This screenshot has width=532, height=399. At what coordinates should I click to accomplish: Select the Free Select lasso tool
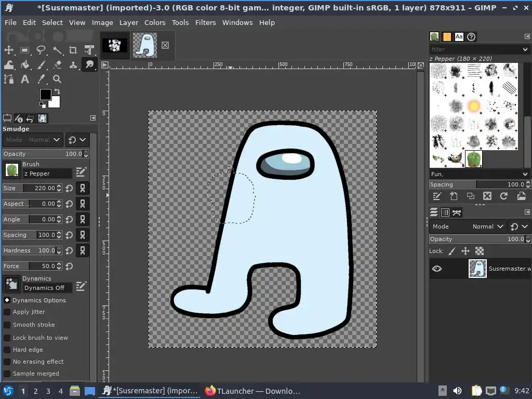[x=41, y=50]
